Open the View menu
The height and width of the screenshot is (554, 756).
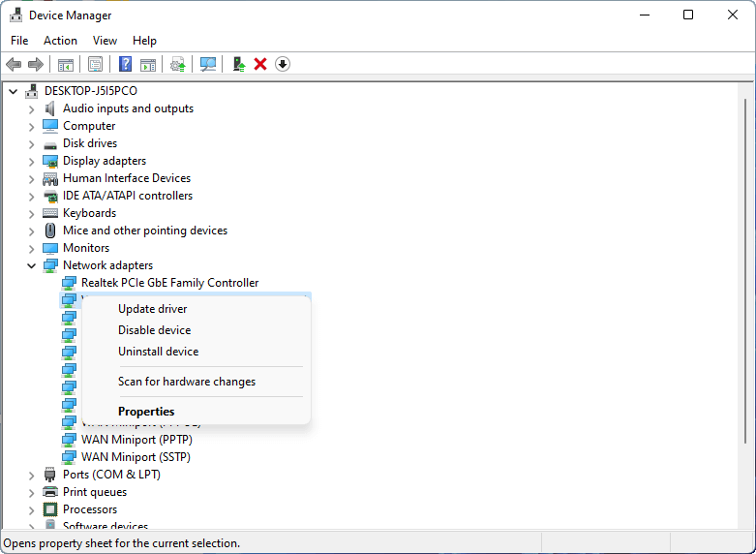coord(105,41)
